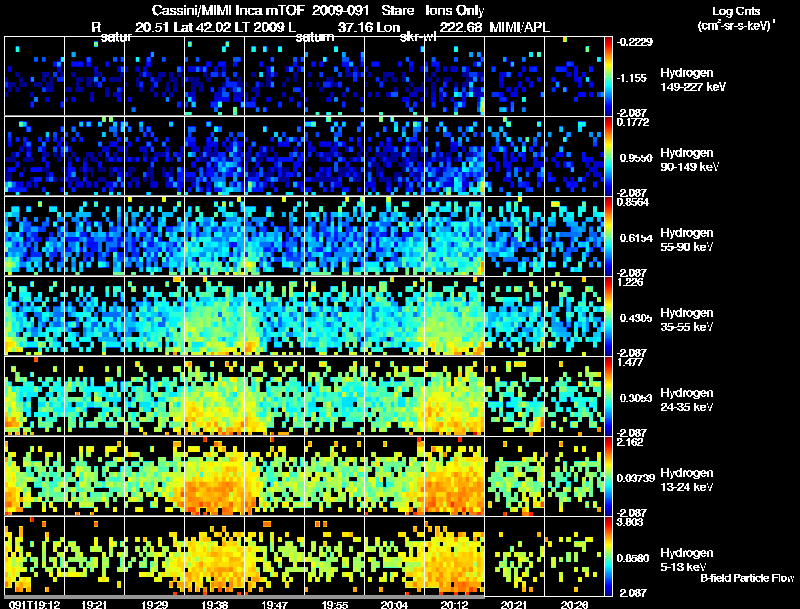
Task: Select the 'Hydrogen 90-149 keV' row label
Action: (x=689, y=160)
